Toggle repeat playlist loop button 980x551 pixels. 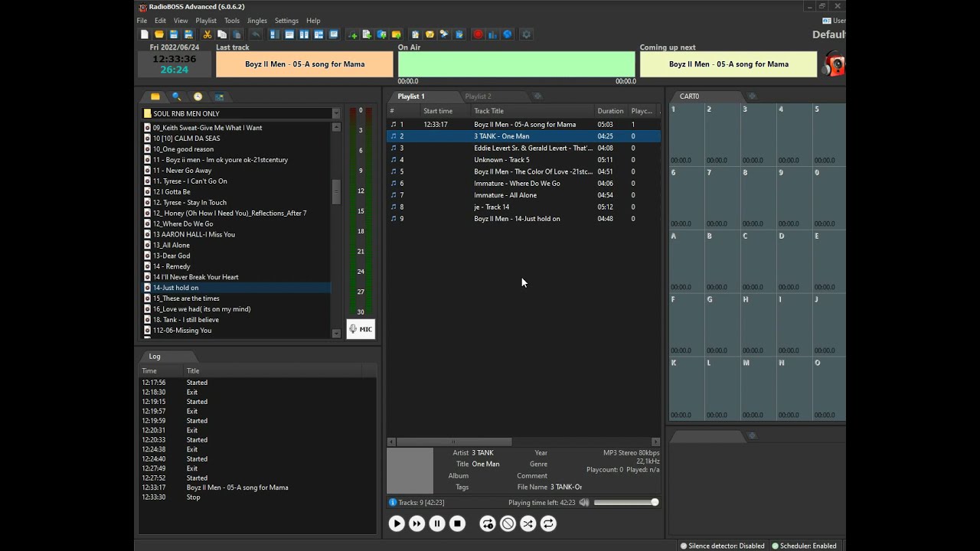pyautogui.click(x=548, y=523)
